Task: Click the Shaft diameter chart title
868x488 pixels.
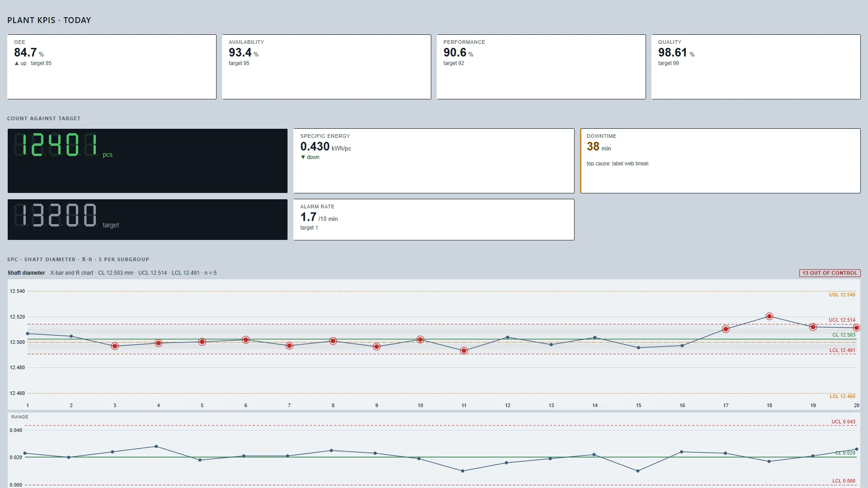Action: pos(26,273)
